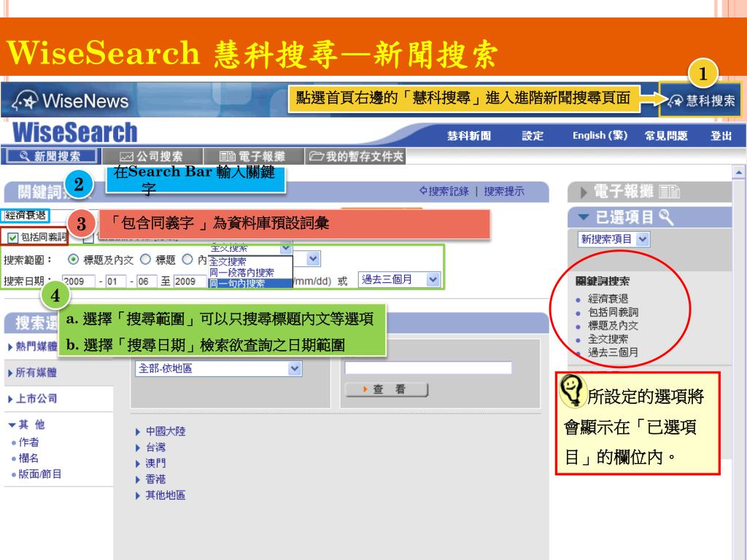
Task: Open 常見問題 in the top menu
Action: point(666,136)
